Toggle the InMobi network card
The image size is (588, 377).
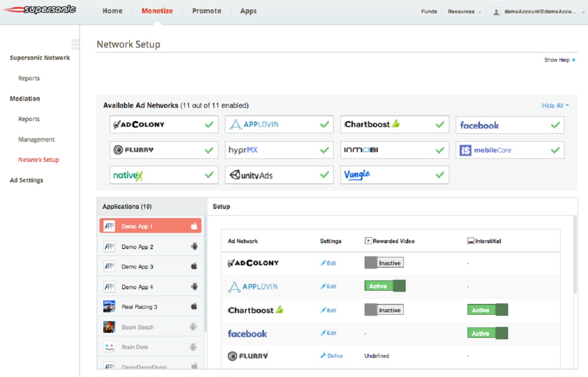[395, 150]
